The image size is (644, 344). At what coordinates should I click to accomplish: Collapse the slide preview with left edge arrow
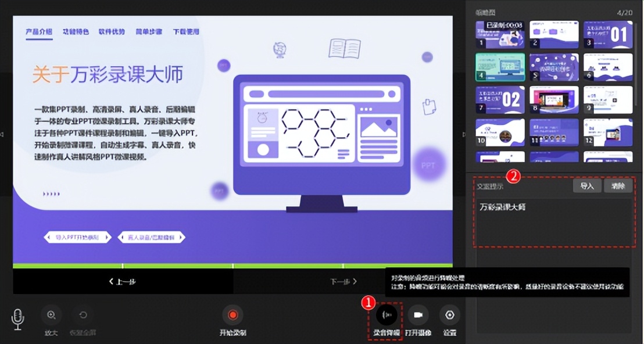(x=3, y=134)
